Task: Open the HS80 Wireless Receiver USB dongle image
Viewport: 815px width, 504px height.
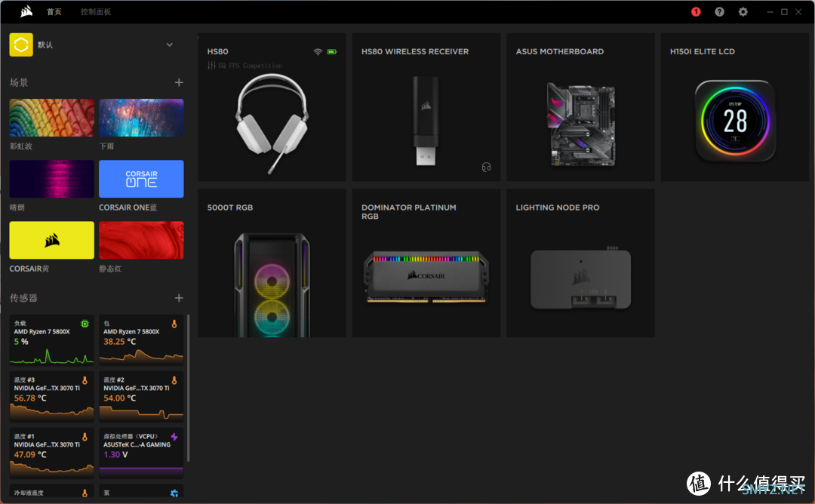Action: (x=426, y=121)
